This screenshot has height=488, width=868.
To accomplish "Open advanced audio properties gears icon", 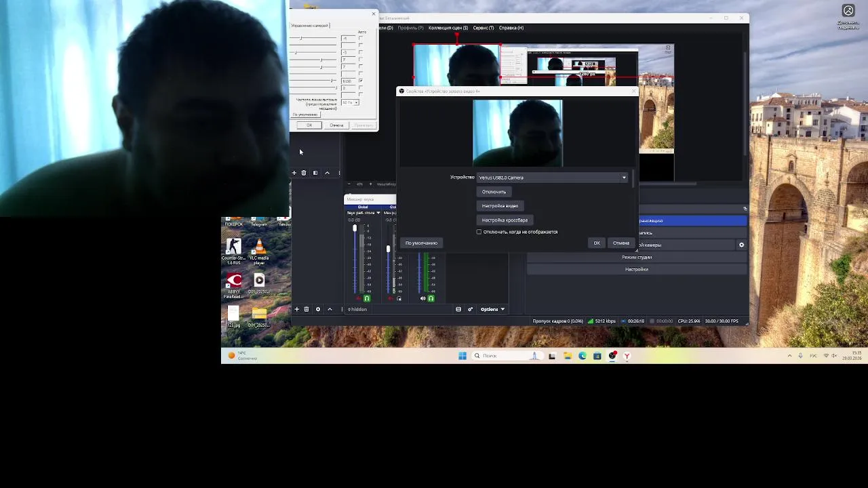I will click(x=470, y=309).
